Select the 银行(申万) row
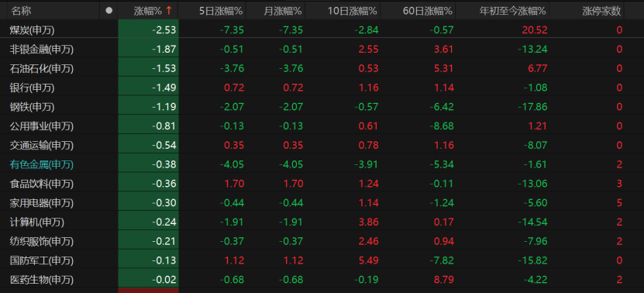The width and height of the screenshot is (644, 293). [x=322, y=88]
